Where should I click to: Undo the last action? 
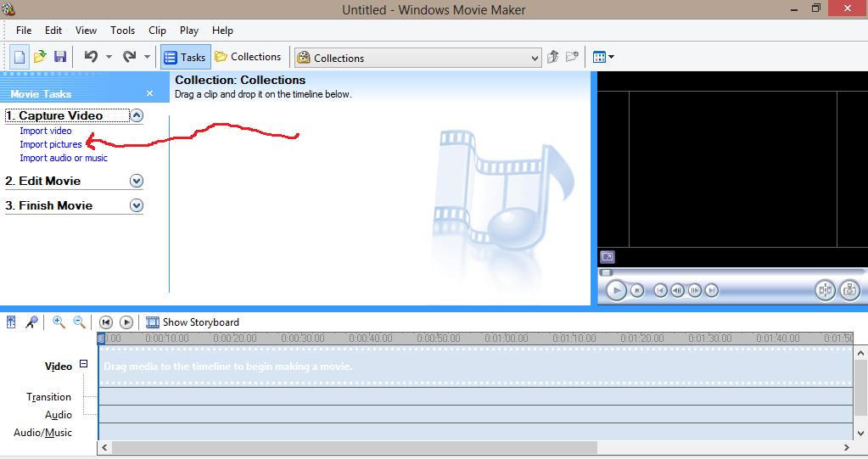(92, 57)
